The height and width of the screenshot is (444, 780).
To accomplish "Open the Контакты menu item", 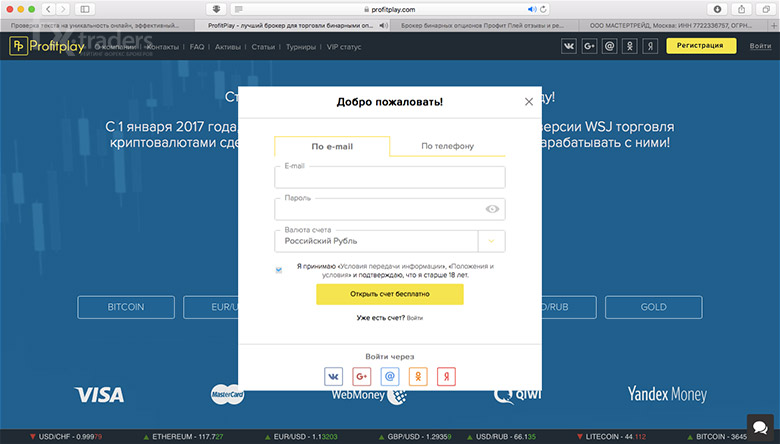I will 162,47.
